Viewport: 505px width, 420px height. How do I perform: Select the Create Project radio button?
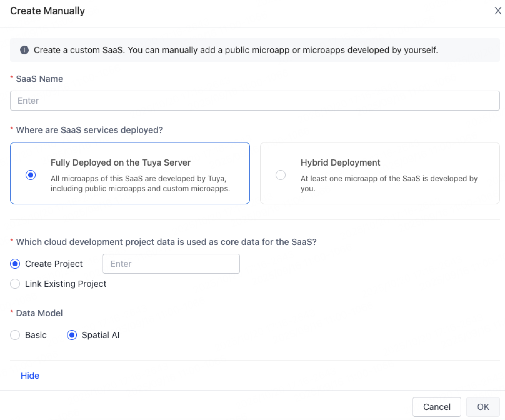(x=15, y=264)
